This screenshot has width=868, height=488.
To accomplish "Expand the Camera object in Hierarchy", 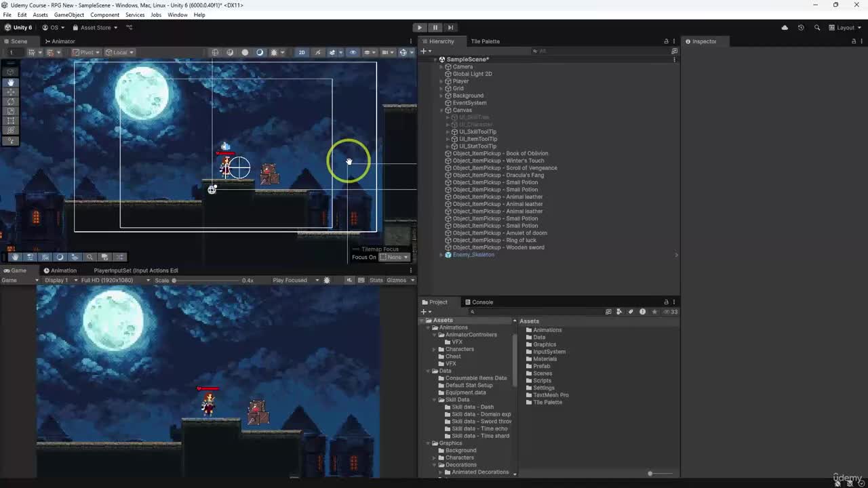I will 441,67.
